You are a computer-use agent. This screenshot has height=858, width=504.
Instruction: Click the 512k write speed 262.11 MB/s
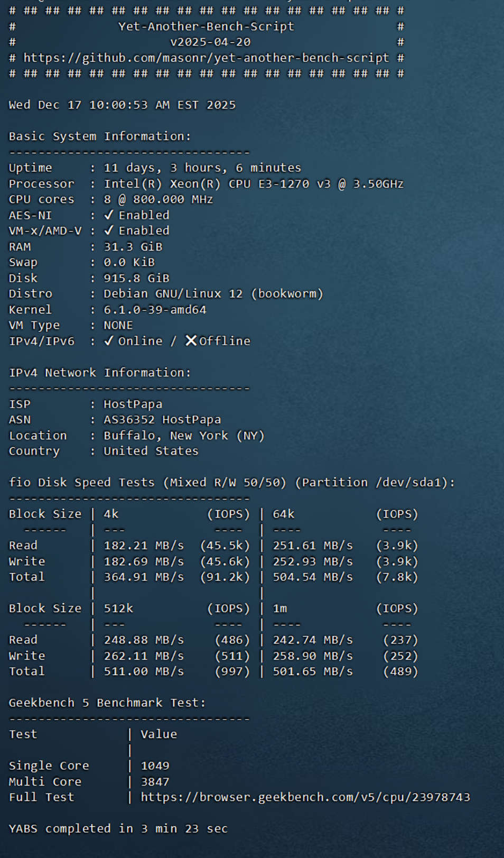(x=144, y=656)
